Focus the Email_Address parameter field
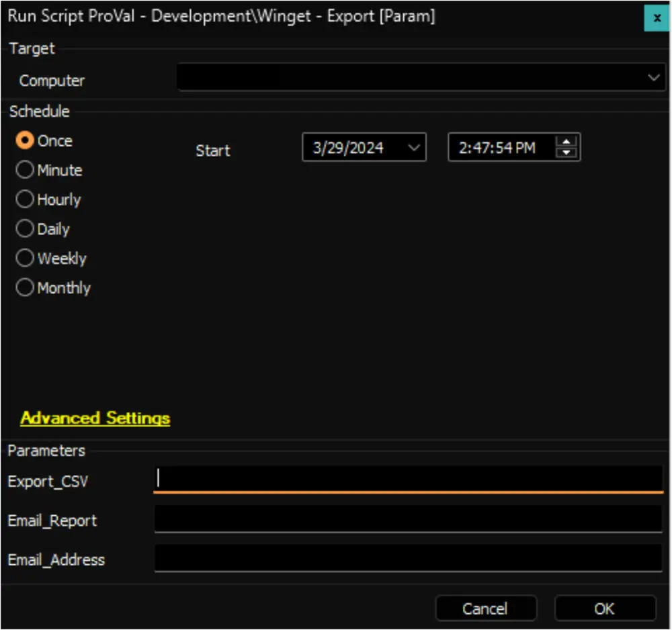 click(x=409, y=558)
